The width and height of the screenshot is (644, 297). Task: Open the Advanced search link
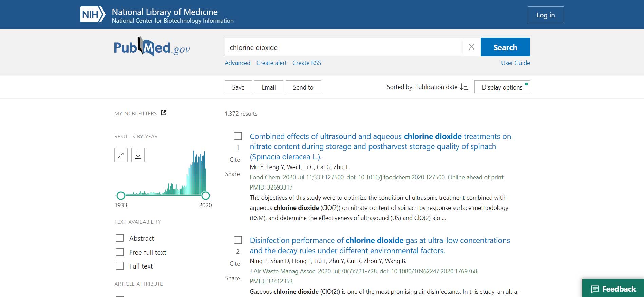[238, 63]
